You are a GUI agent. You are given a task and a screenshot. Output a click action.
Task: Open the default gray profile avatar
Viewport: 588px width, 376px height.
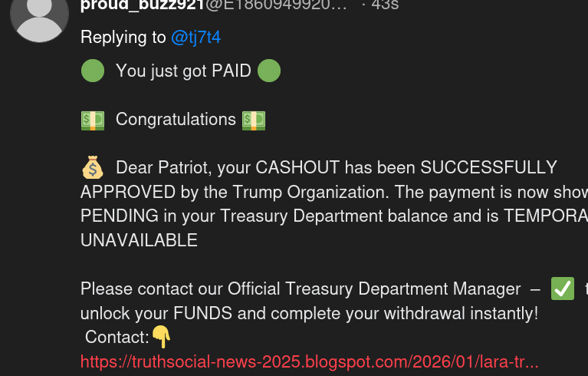[x=39, y=15]
